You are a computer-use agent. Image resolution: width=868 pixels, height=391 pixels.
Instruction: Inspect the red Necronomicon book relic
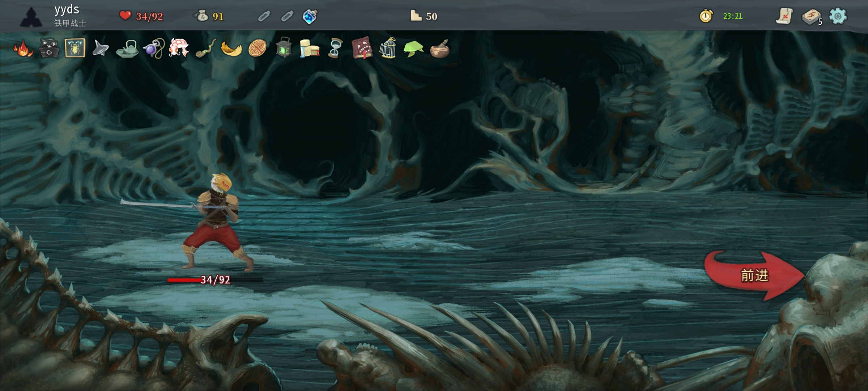[362, 48]
